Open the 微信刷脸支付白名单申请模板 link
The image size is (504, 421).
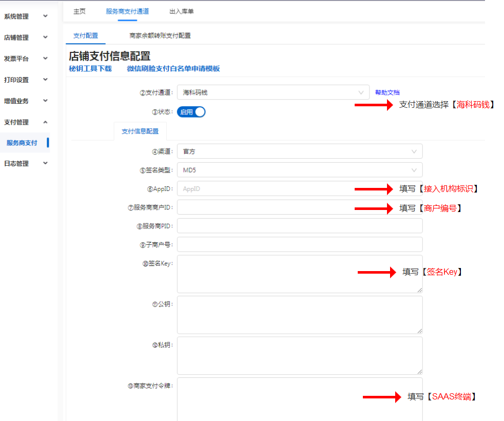(173, 69)
